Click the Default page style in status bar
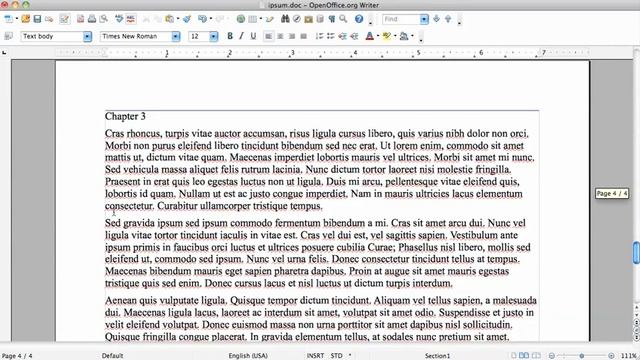 tap(112, 356)
